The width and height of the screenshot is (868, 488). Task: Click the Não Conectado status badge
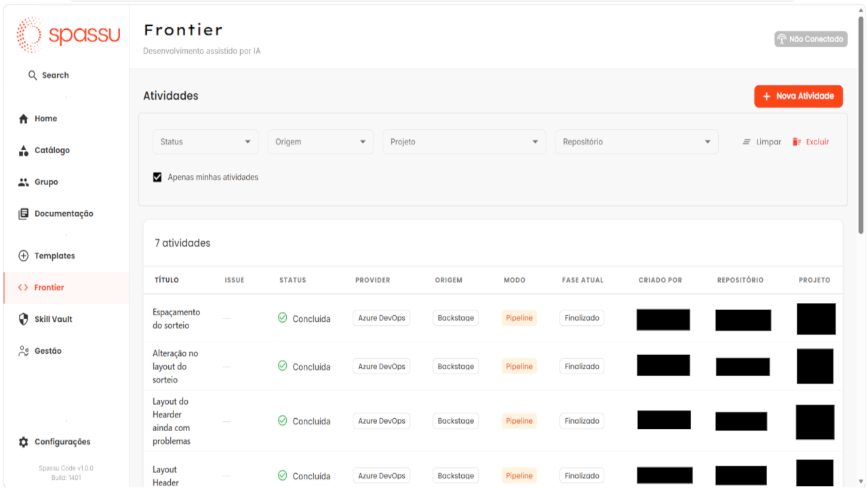coord(811,39)
